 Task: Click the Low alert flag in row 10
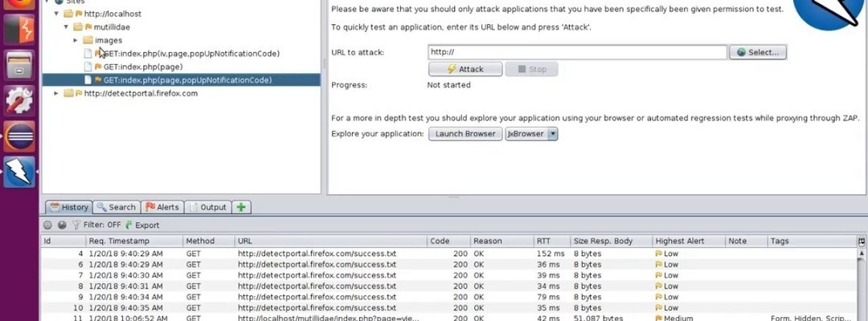point(659,307)
